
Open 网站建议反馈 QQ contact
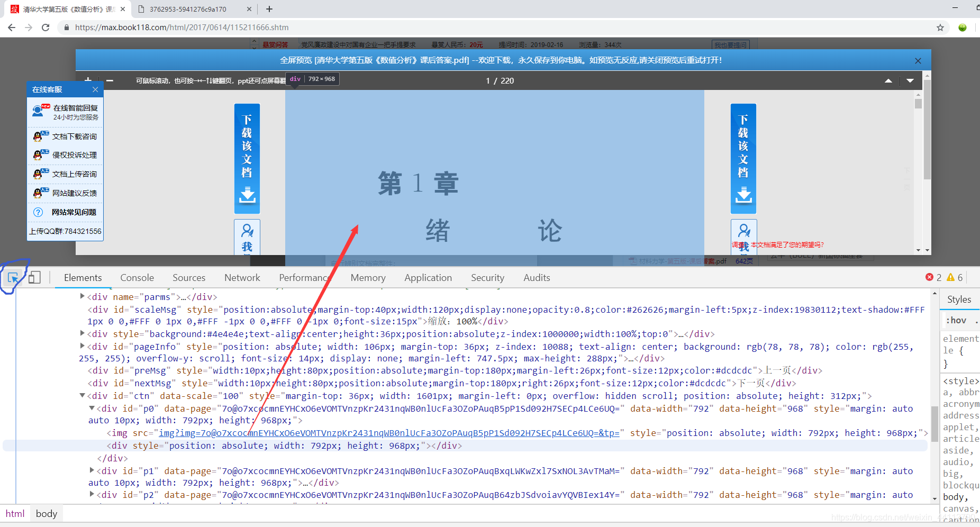coord(65,193)
